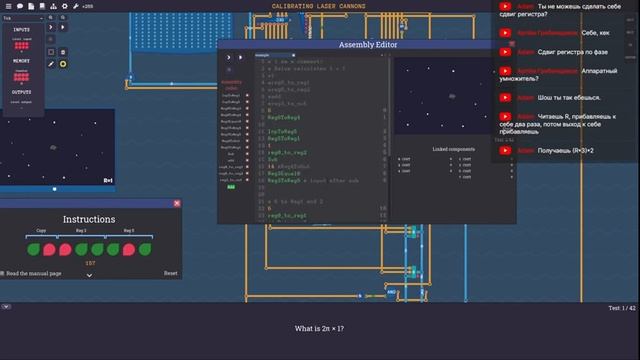
Task: Open the gear settings icon in top bar
Action: pos(64,6)
